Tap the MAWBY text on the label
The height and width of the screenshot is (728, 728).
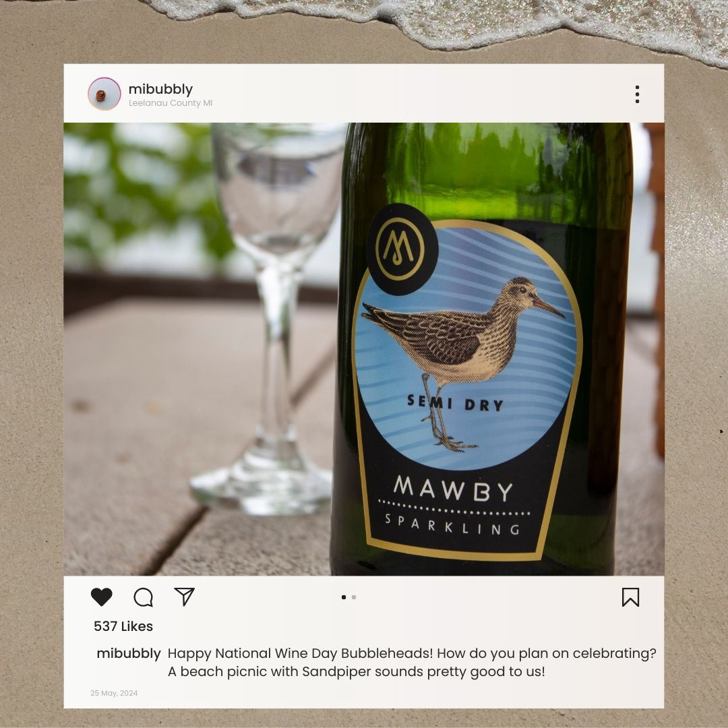point(453,488)
